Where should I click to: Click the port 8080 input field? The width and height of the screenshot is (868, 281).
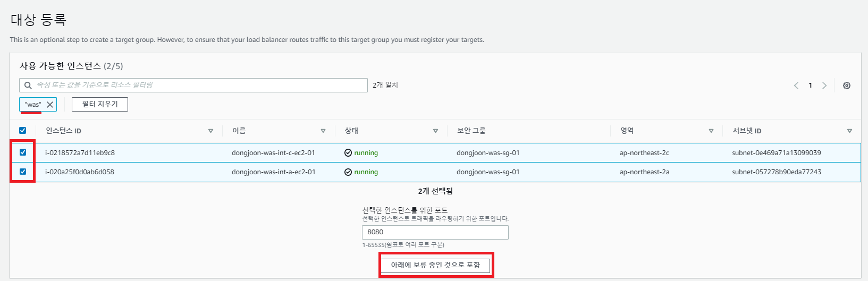[x=435, y=232]
